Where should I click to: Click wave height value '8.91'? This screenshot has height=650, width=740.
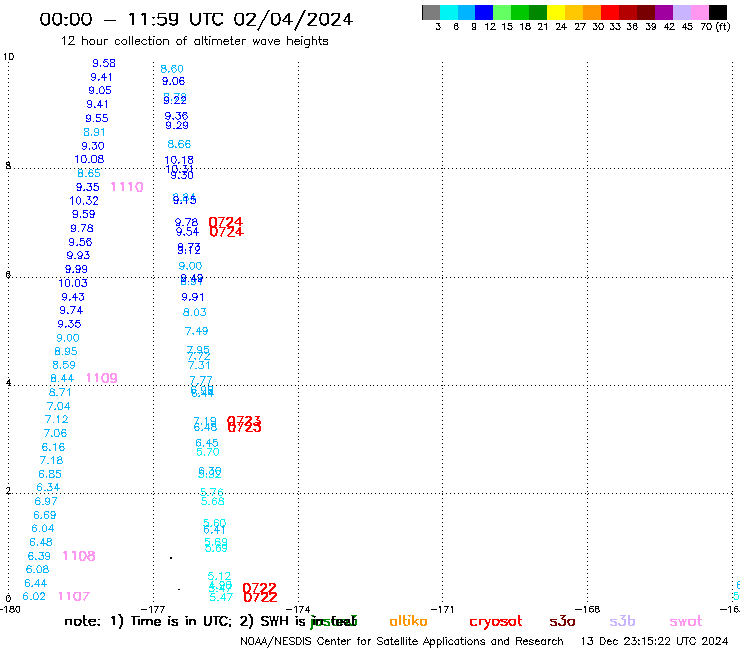(94, 132)
